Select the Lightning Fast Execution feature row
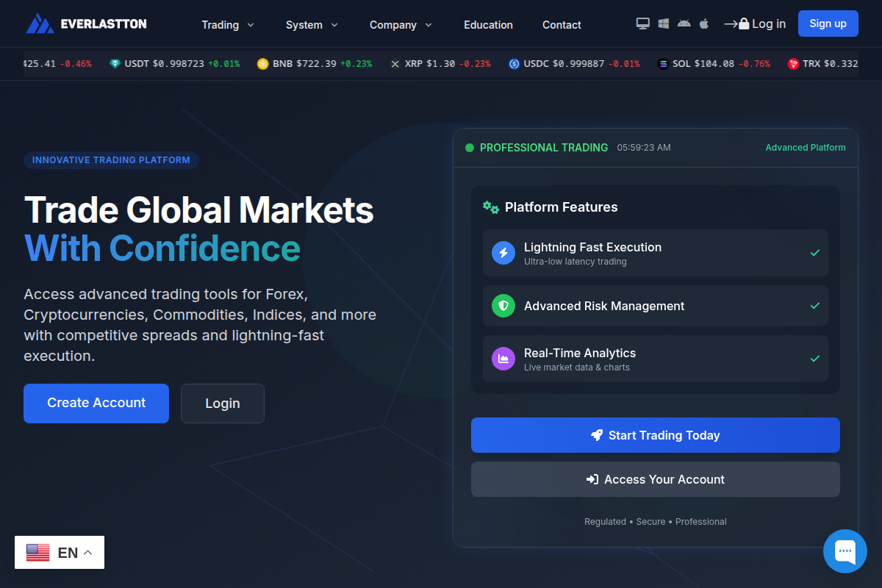The image size is (882, 588). pyautogui.click(x=656, y=253)
